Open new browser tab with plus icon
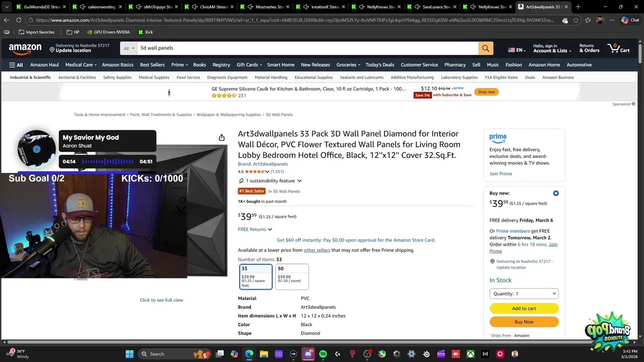The width and height of the screenshot is (644, 362). click(x=578, y=7)
